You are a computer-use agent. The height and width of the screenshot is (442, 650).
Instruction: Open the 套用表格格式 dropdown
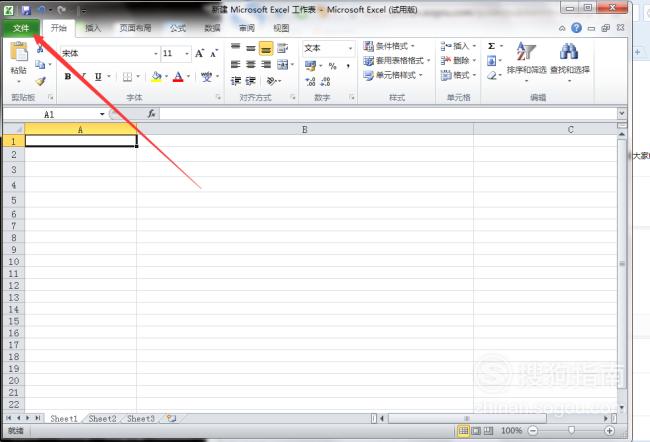(397, 61)
